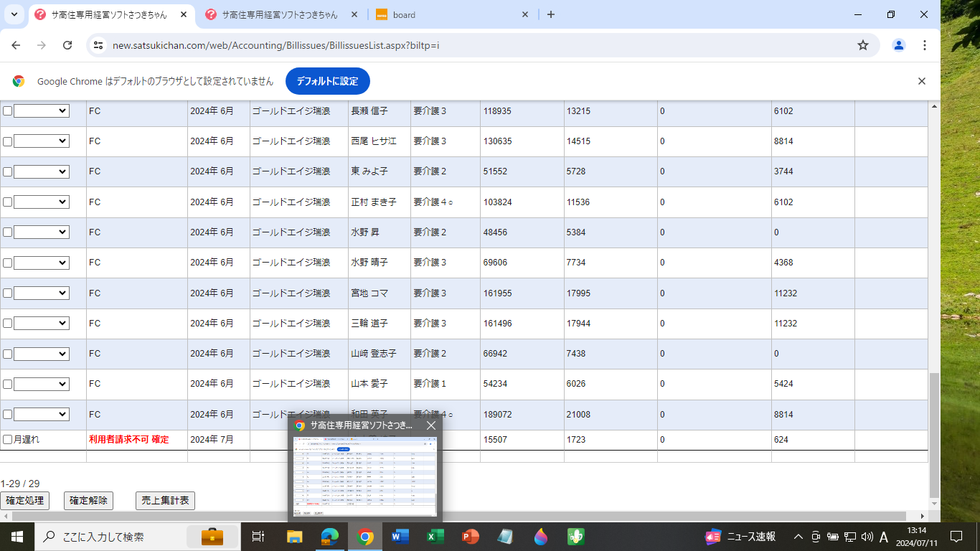Screen dimensions: 980x551
Task: Open Microsoft Edge in the taskbar
Action: [x=330, y=537]
